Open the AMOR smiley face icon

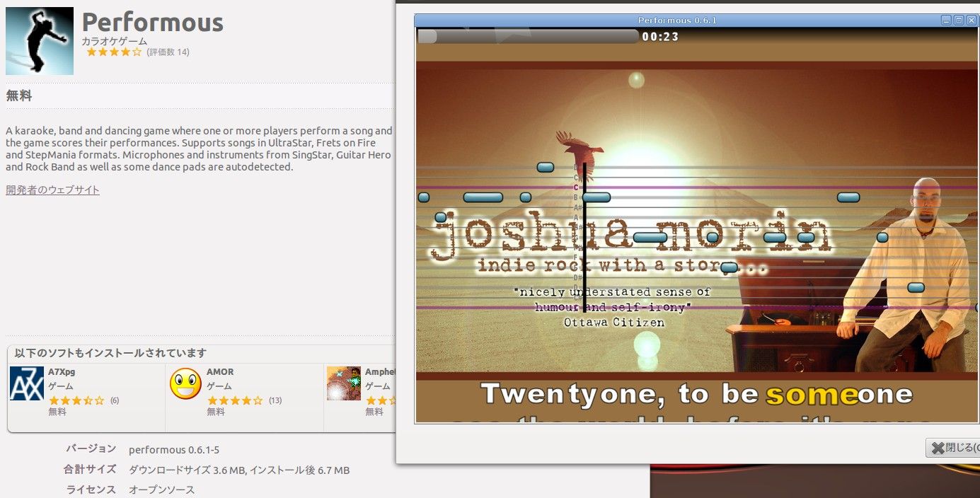[185, 383]
